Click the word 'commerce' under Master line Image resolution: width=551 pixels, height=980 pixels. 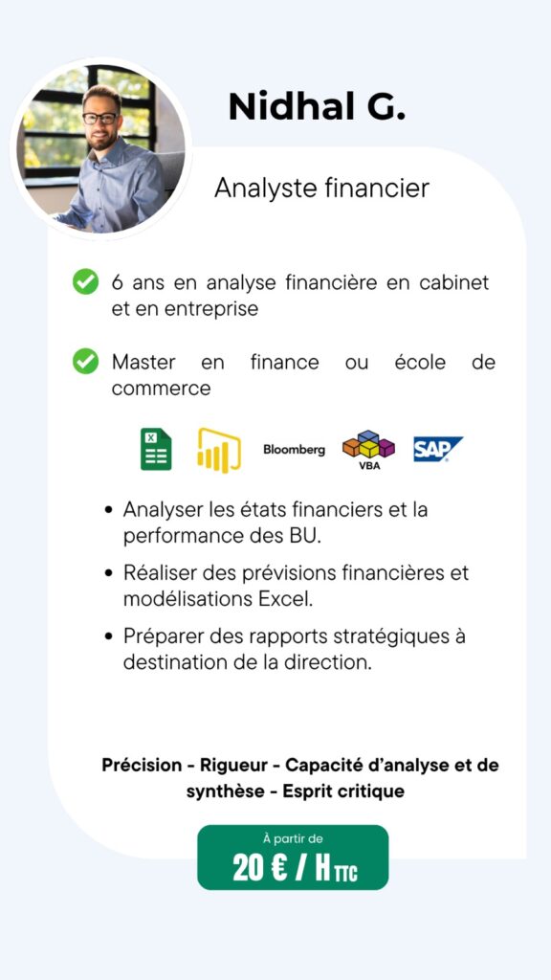point(161,389)
